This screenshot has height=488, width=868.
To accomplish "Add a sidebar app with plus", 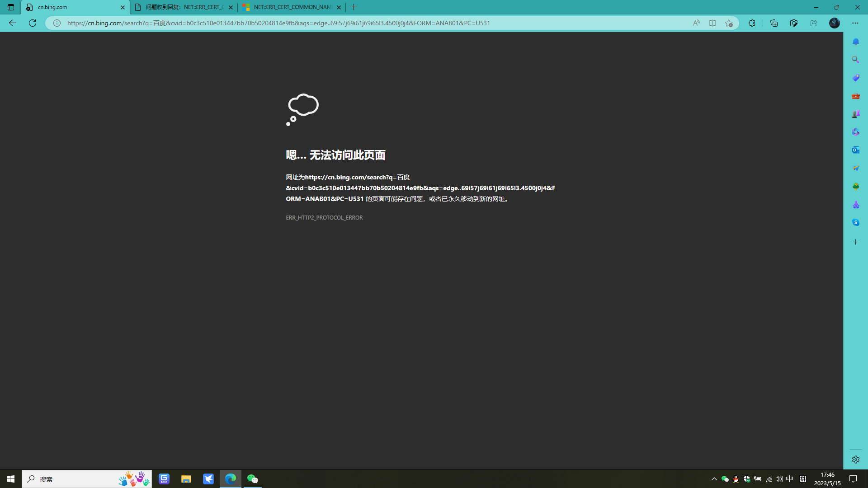I will 855,242.
